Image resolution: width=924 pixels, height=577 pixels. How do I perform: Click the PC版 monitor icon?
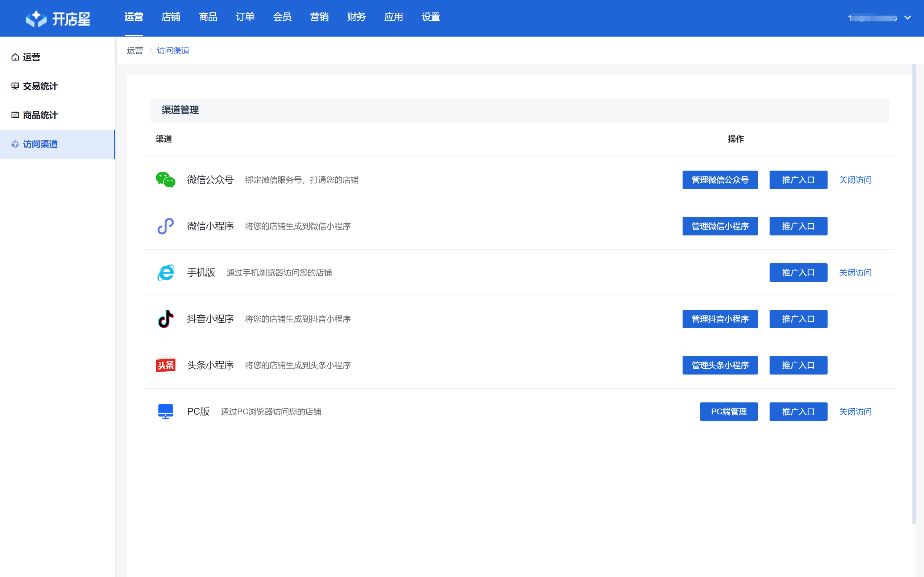click(x=165, y=412)
